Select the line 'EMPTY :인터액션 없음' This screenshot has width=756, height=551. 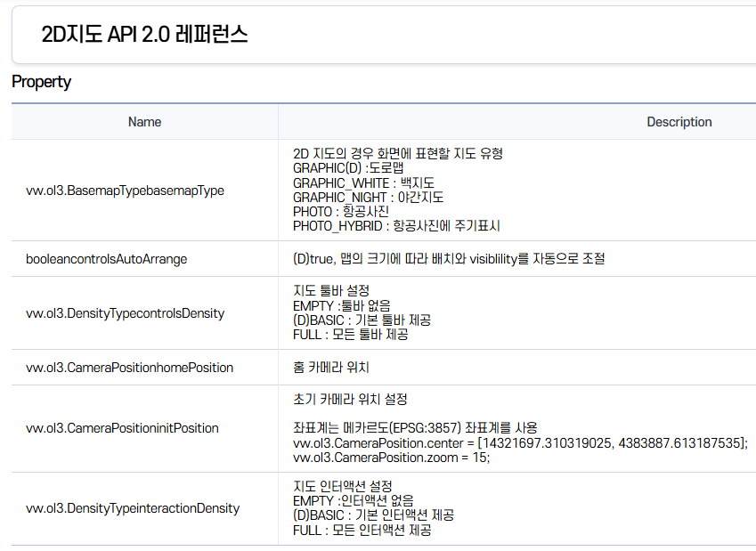[x=353, y=501]
